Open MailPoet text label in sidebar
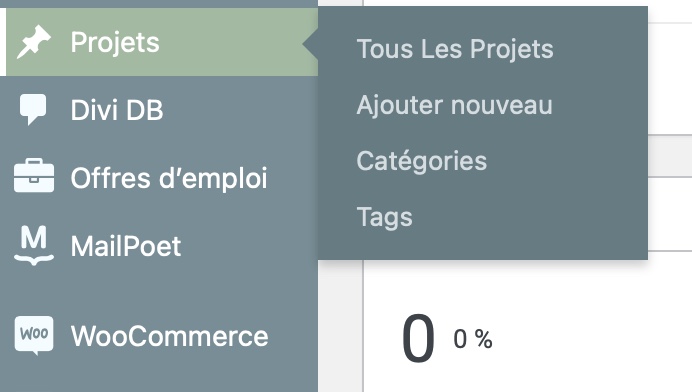Screen dimensions: 692x392 click(126, 245)
